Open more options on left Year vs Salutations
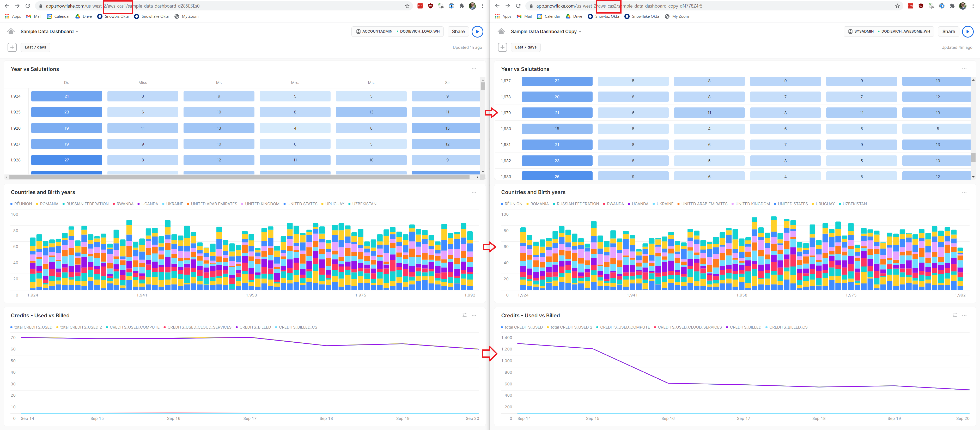The width and height of the screenshot is (980, 430). coord(474,69)
